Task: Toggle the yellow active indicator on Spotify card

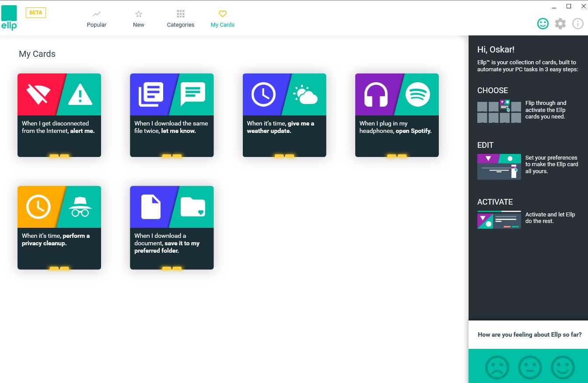Action: tap(397, 155)
